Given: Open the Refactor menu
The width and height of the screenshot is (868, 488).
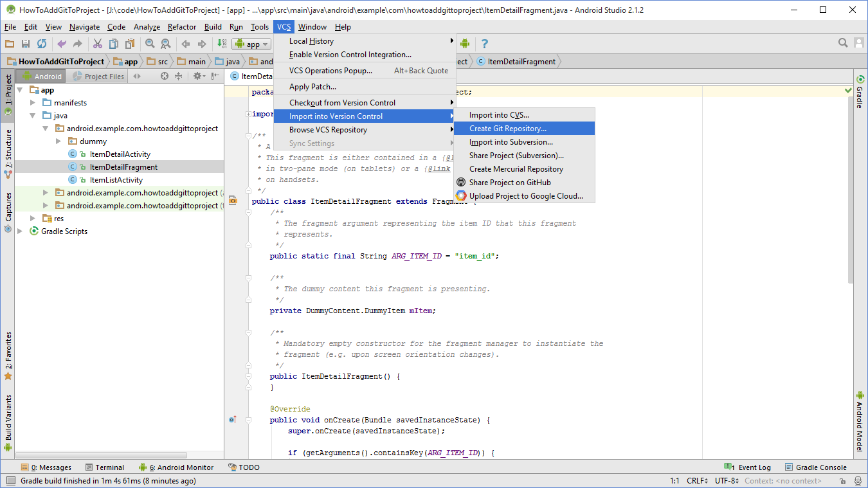Looking at the screenshot, I should pyautogui.click(x=182, y=27).
